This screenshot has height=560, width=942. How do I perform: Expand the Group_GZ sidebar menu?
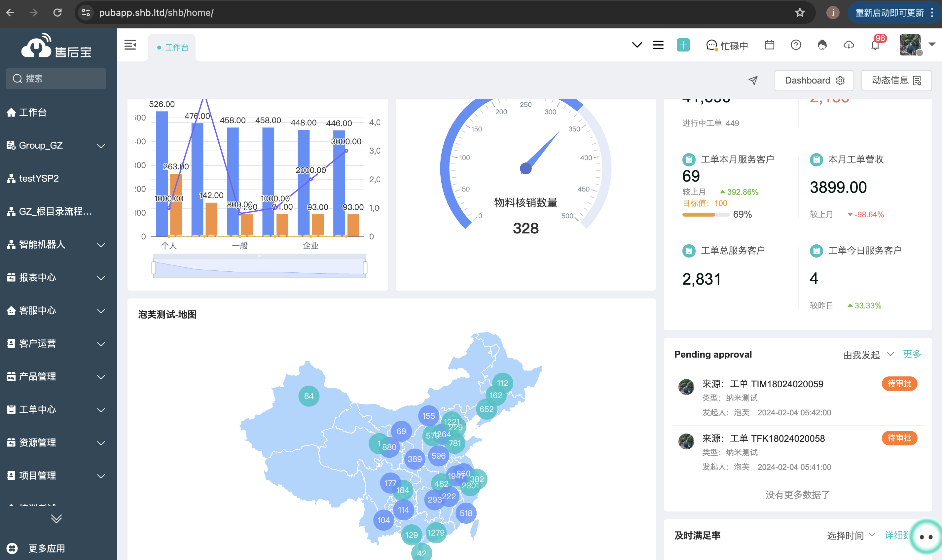point(58,145)
